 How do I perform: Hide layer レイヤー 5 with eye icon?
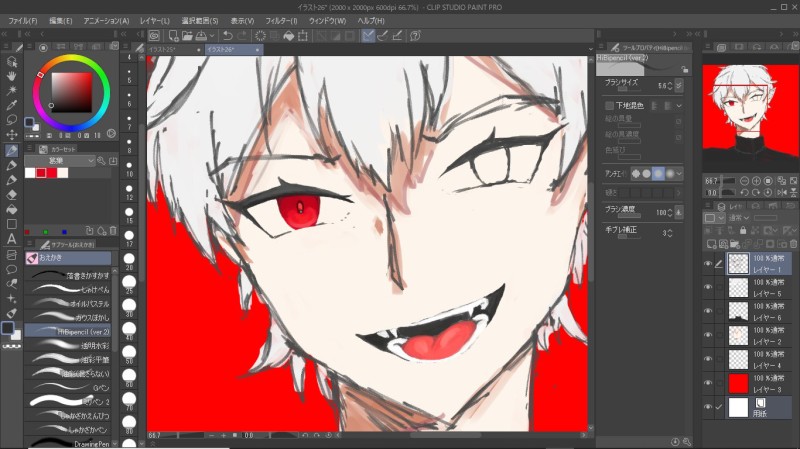point(708,287)
